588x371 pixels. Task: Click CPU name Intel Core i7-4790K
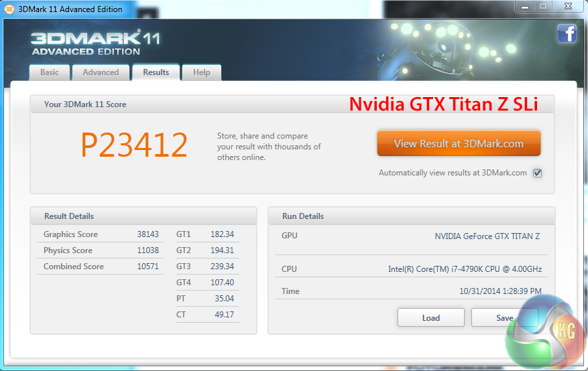click(x=465, y=269)
